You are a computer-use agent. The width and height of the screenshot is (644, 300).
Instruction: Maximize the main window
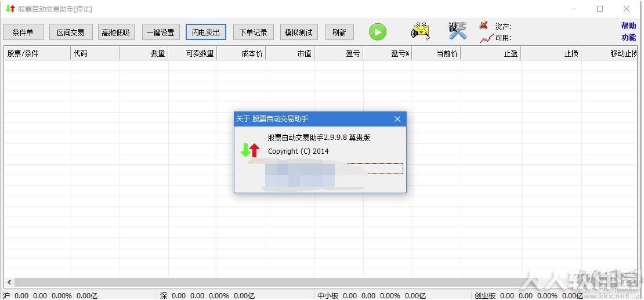tap(600, 9)
